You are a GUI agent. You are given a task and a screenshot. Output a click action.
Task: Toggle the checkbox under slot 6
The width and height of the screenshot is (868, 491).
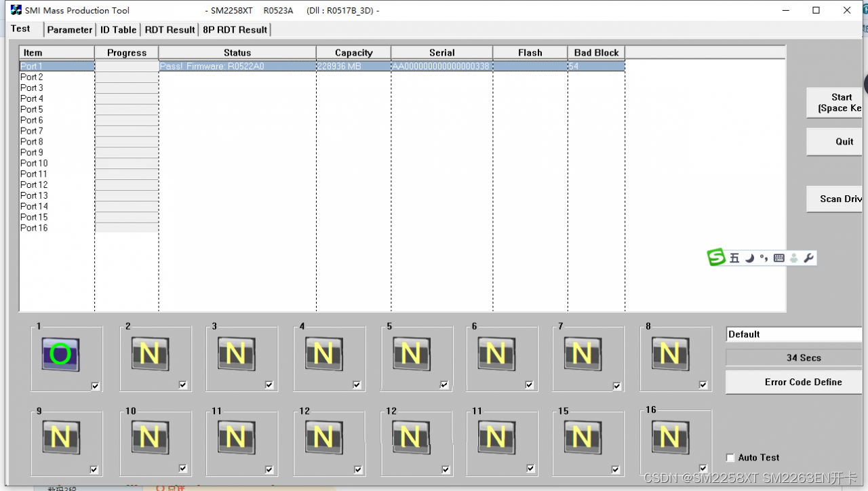click(x=529, y=385)
